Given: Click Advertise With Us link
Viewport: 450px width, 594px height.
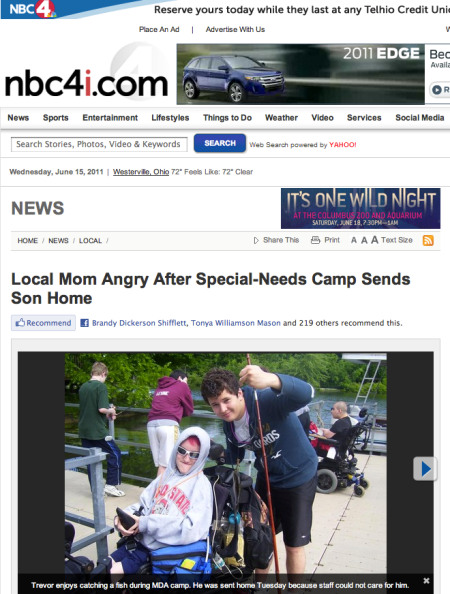Looking at the screenshot, I should [x=235, y=30].
